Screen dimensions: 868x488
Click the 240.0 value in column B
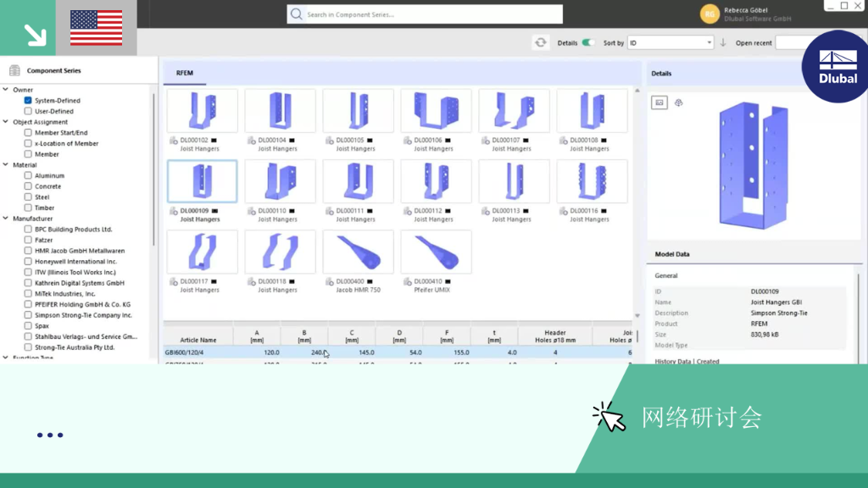click(319, 352)
